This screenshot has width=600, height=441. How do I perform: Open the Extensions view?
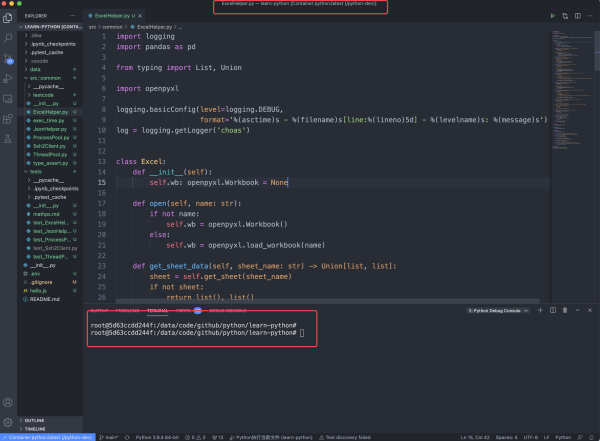(8, 118)
